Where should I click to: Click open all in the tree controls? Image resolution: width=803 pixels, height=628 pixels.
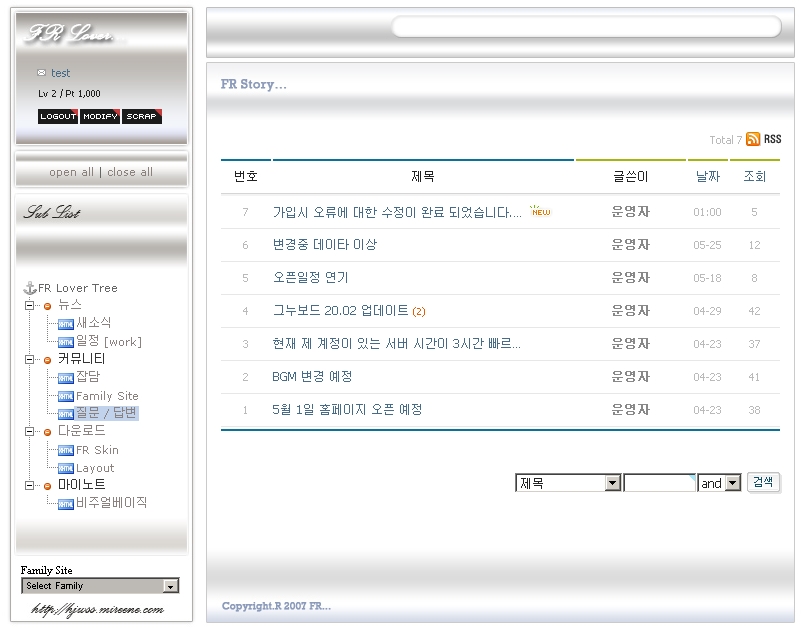(x=72, y=172)
